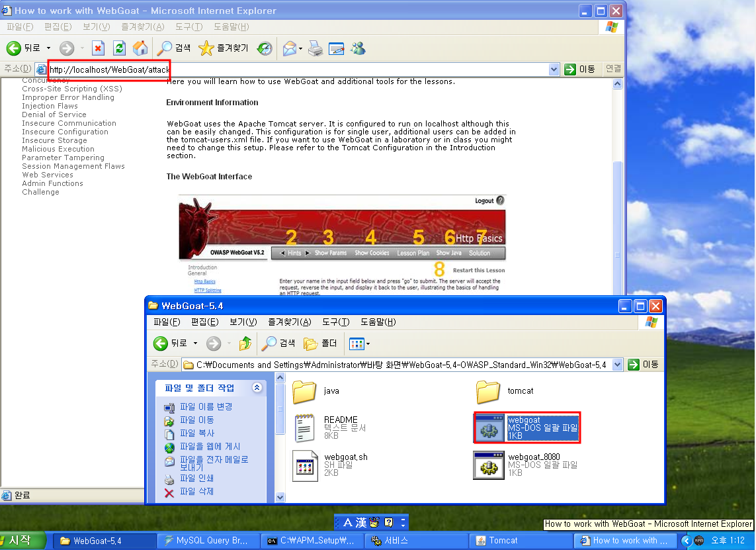Click the Back arrow in Internet Explorer

coord(13,48)
